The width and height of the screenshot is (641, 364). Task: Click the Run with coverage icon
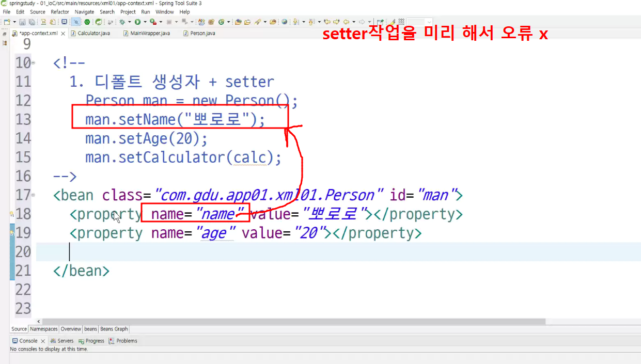pos(153,22)
